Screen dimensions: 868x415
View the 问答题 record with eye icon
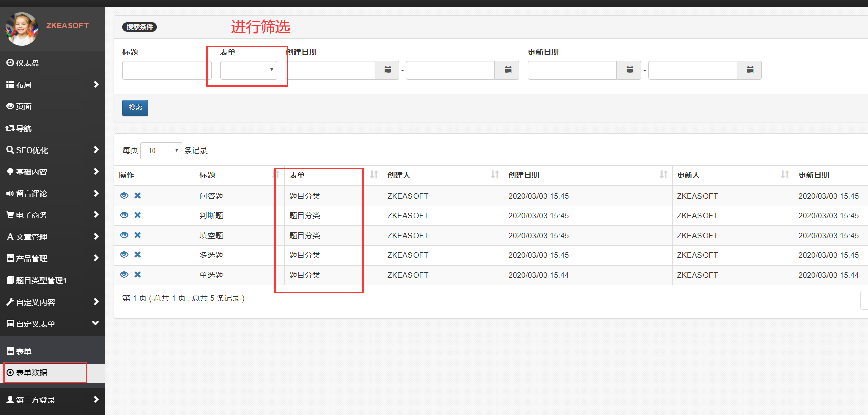124,196
